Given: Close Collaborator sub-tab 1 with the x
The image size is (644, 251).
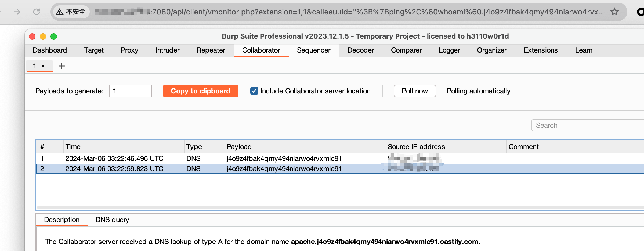Looking at the screenshot, I should 43,66.
